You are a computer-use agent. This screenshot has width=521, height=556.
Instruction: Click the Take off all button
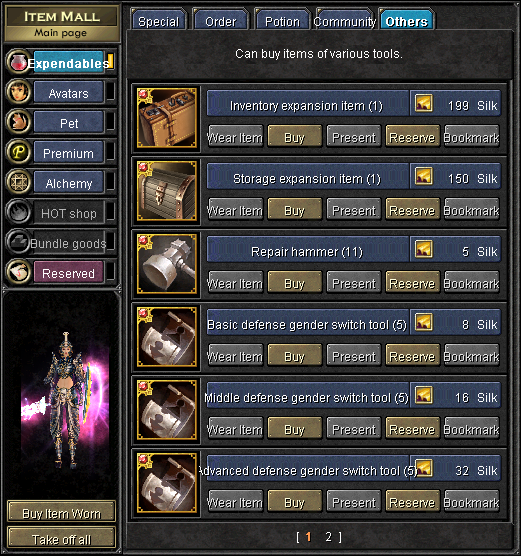click(x=61, y=539)
